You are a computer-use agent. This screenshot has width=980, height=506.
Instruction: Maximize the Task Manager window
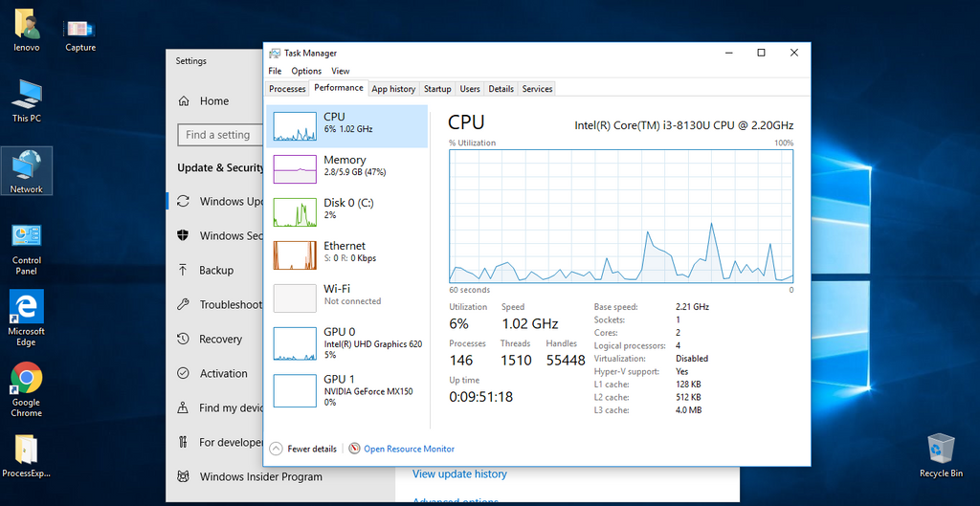(761, 54)
